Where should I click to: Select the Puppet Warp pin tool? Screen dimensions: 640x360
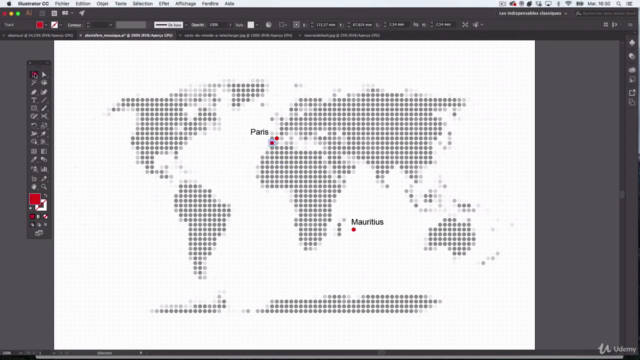44,134
